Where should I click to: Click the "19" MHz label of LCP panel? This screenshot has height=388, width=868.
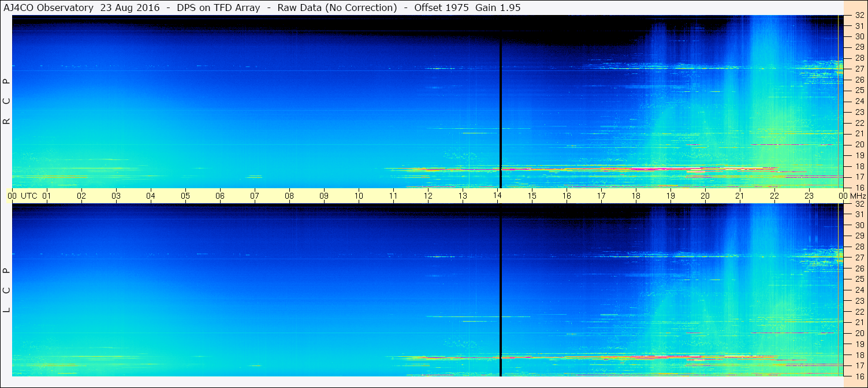pyautogui.click(x=859, y=344)
